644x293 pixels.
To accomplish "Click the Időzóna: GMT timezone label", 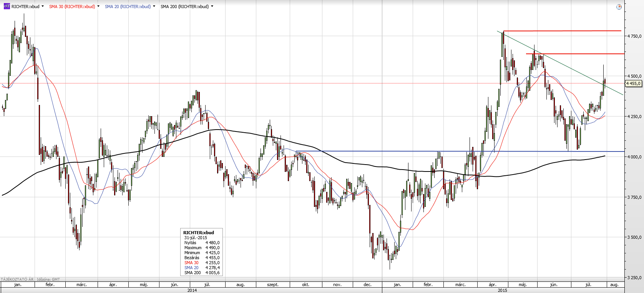I will pos(48,280).
